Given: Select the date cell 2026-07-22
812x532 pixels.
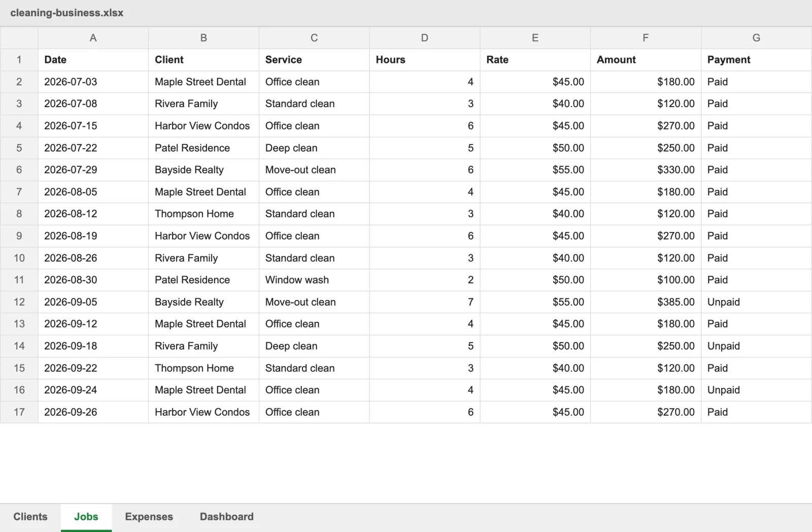Looking at the screenshot, I should [x=93, y=148].
